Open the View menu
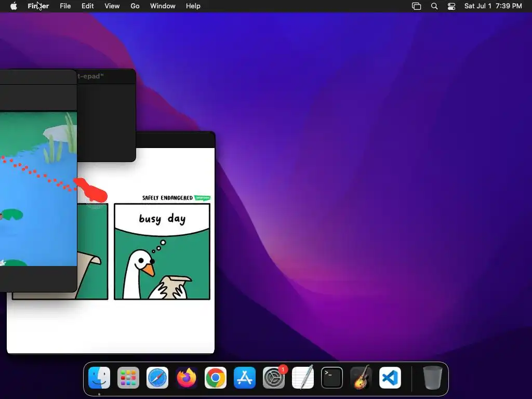Image resolution: width=532 pixels, height=399 pixels. click(112, 6)
